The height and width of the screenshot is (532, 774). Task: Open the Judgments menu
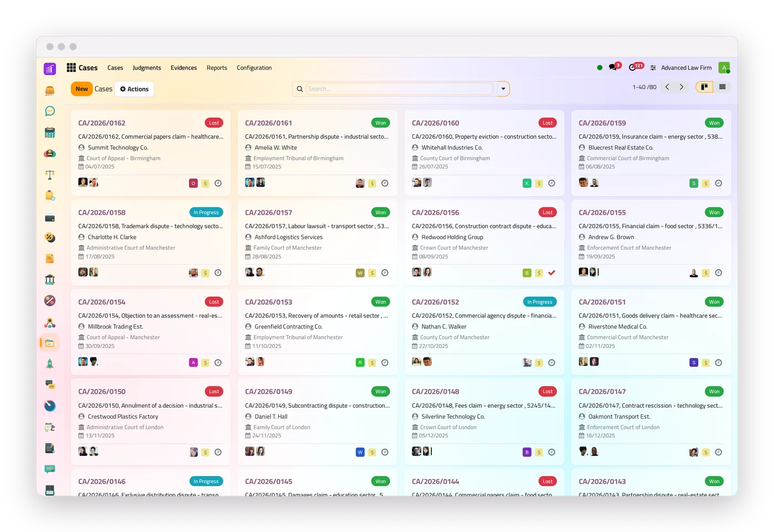pos(147,68)
